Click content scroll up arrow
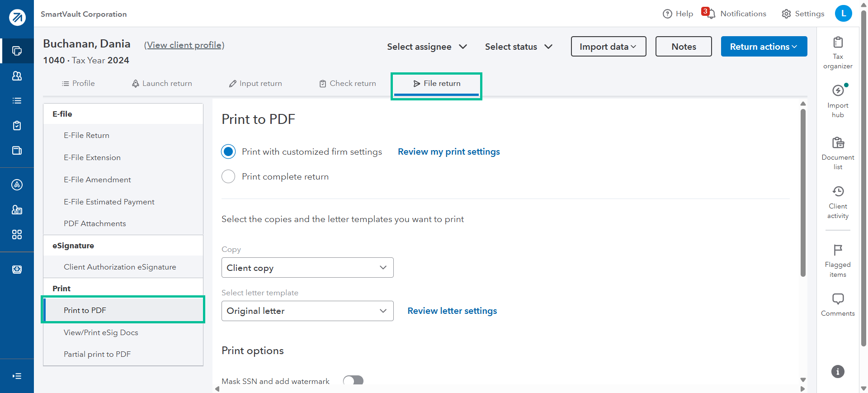Screen dimensions: 868x393 803,104
